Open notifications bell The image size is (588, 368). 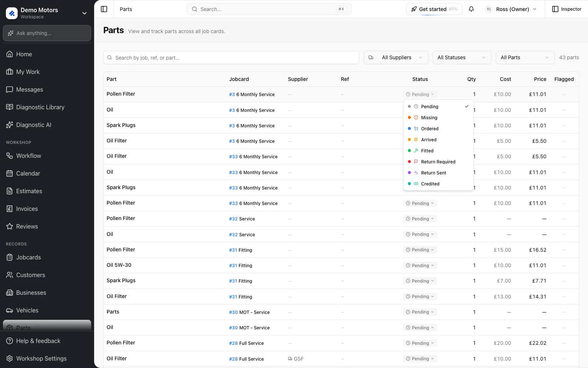click(471, 9)
